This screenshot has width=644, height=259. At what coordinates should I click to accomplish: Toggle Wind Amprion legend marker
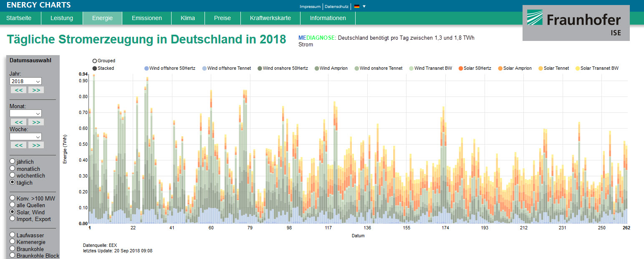tap(316, 69)
